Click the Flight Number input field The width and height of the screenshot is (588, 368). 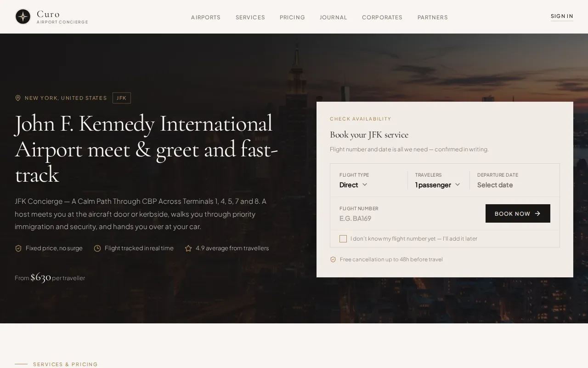tap(408, 218)
